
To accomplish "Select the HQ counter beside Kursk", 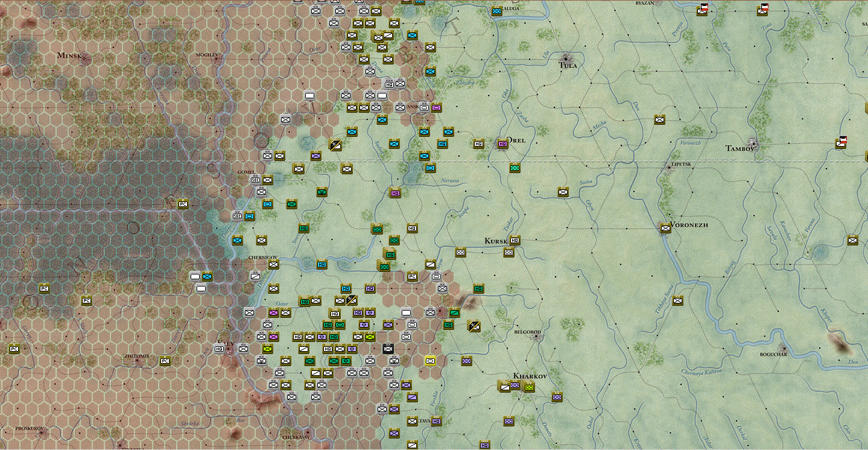I will point(515,240).
